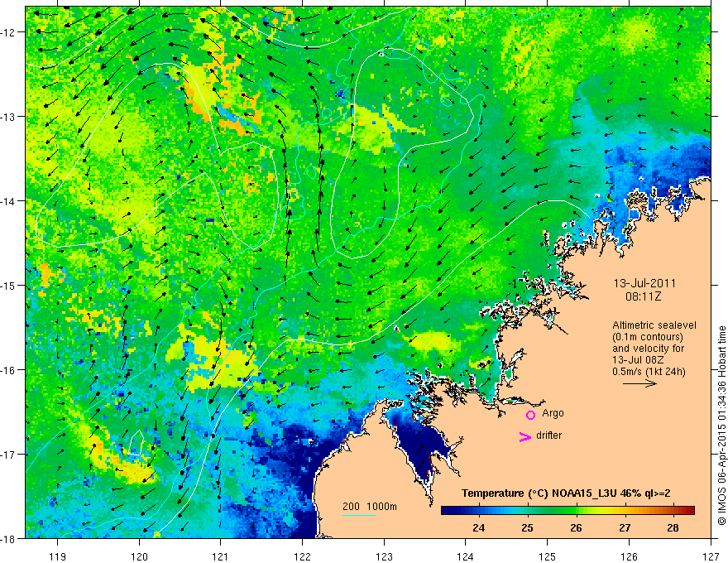Click the magenta Argo circle legend marker
The width and height of the screenshot is (728, 563).
[x=530, y=415]
